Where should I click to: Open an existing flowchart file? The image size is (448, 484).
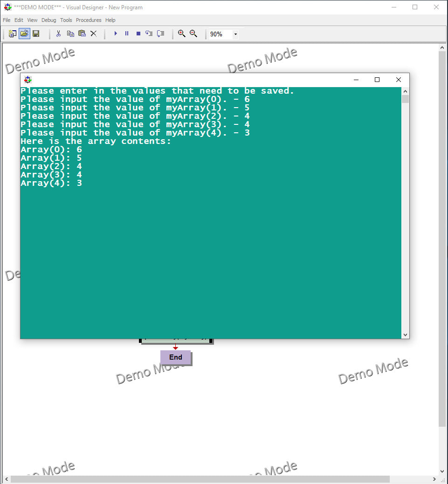coord(24,33)
